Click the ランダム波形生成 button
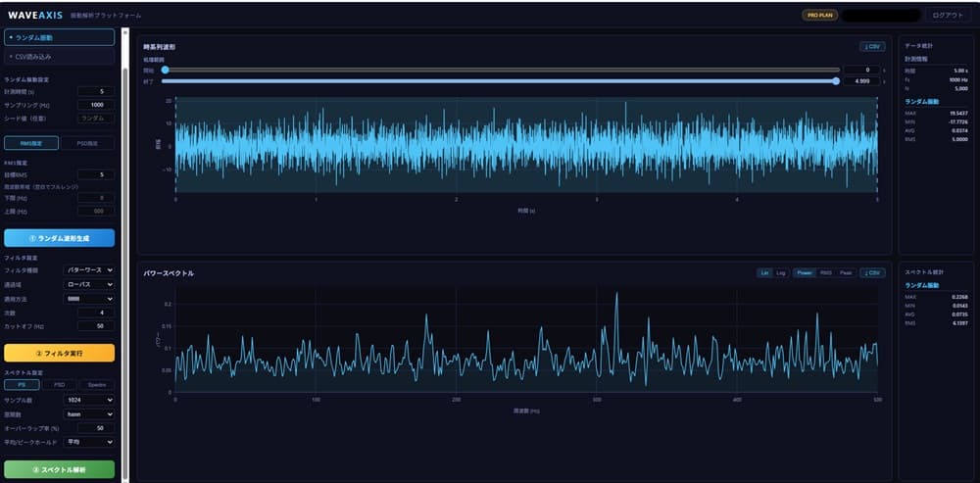Viewport: 980px width, 483px height. [x=60, y=238]
